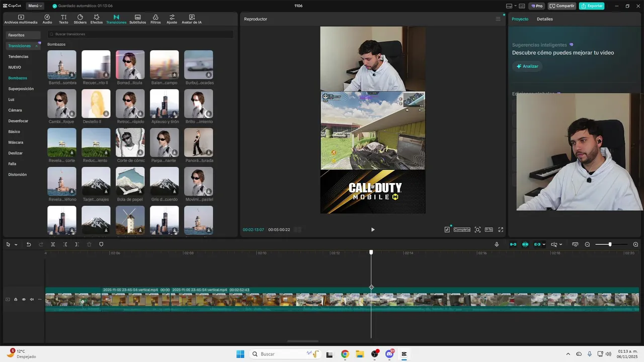Click the Completa quality button
The height and width of the screenshot is (362, 644).
462,230
